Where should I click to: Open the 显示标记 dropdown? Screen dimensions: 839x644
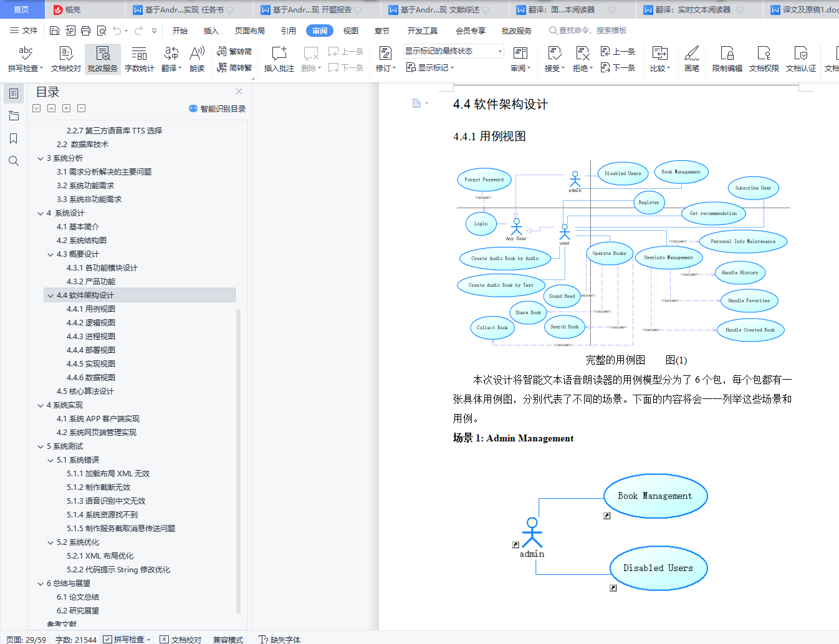pyautogui.click(x=430, y=67)
